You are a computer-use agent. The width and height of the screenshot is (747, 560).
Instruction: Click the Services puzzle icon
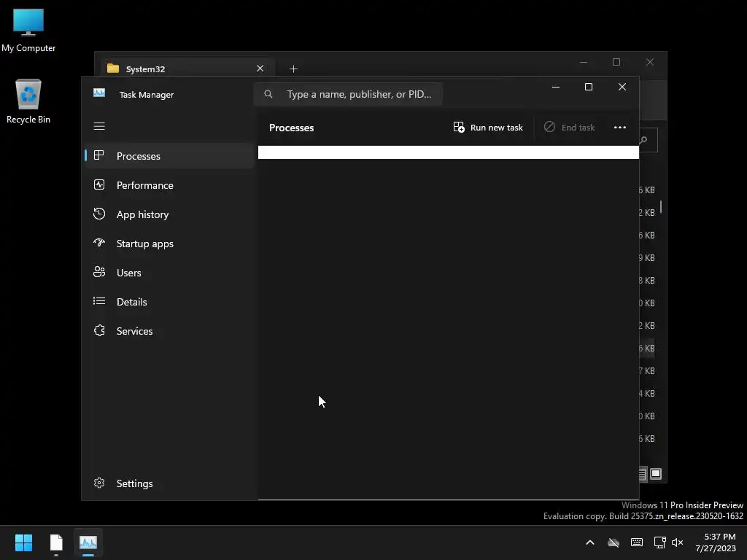(x=99, y=330)
